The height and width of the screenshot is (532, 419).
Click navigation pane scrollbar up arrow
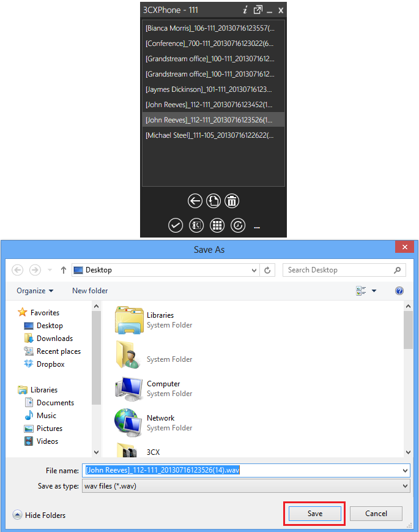pyautogui.click(x=96, y=306)
